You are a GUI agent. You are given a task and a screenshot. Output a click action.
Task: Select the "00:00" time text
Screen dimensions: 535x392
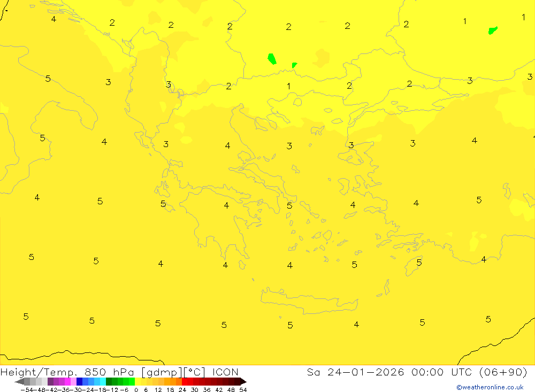coord(427,372)
